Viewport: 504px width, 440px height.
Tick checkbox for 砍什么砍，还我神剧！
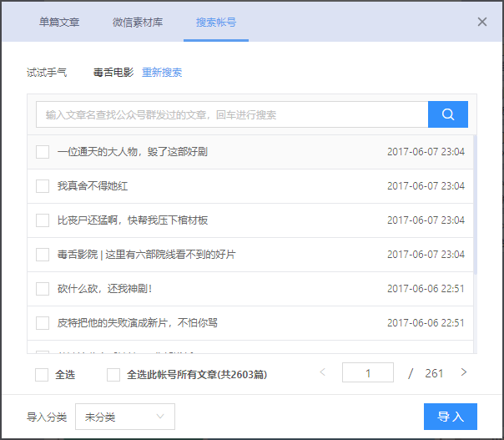(43, 288)
